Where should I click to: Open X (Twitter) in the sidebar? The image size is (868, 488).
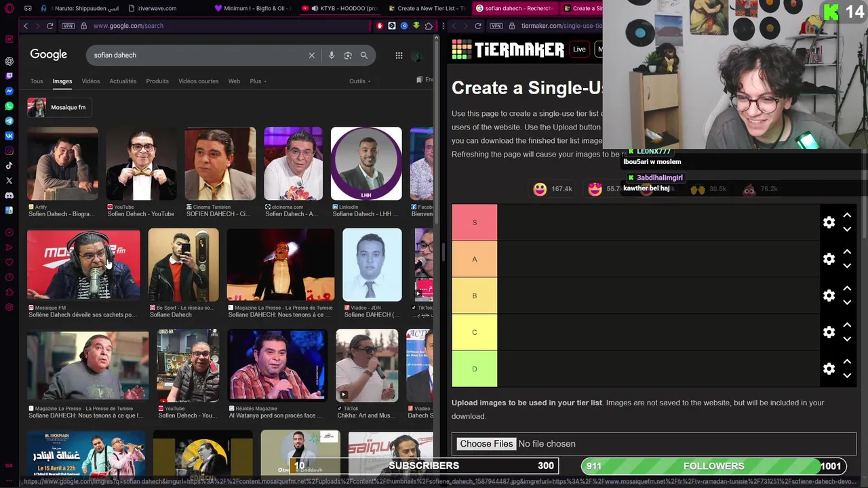pyautogui.click(x=9, y=180)
